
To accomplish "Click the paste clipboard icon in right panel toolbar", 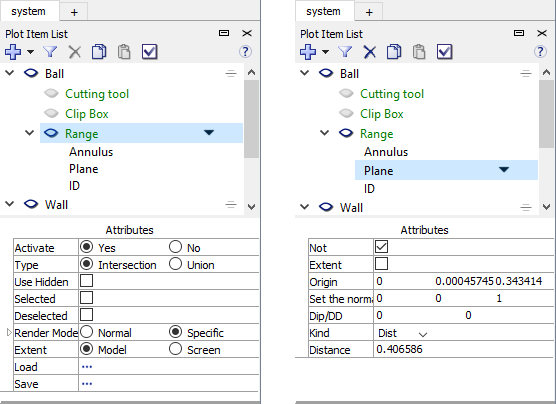I will pyautogui.click(x=419, y=52).
